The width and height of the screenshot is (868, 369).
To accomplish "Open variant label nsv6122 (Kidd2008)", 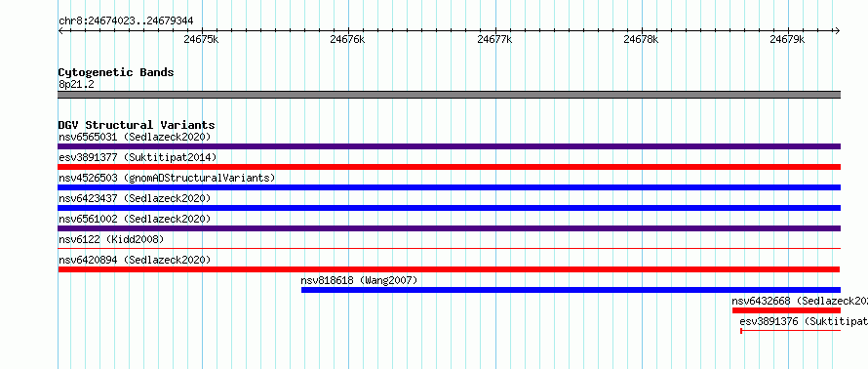I will [x=111, y=239].
